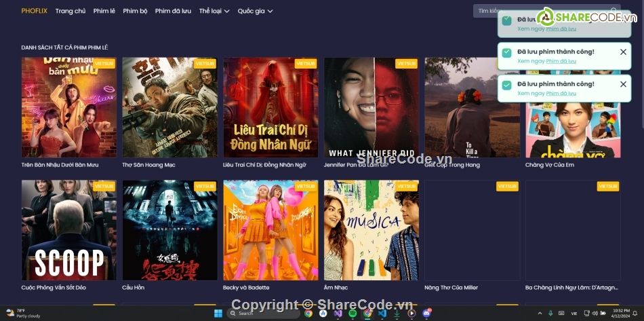Go to Trang chủ page

point(71,11)
